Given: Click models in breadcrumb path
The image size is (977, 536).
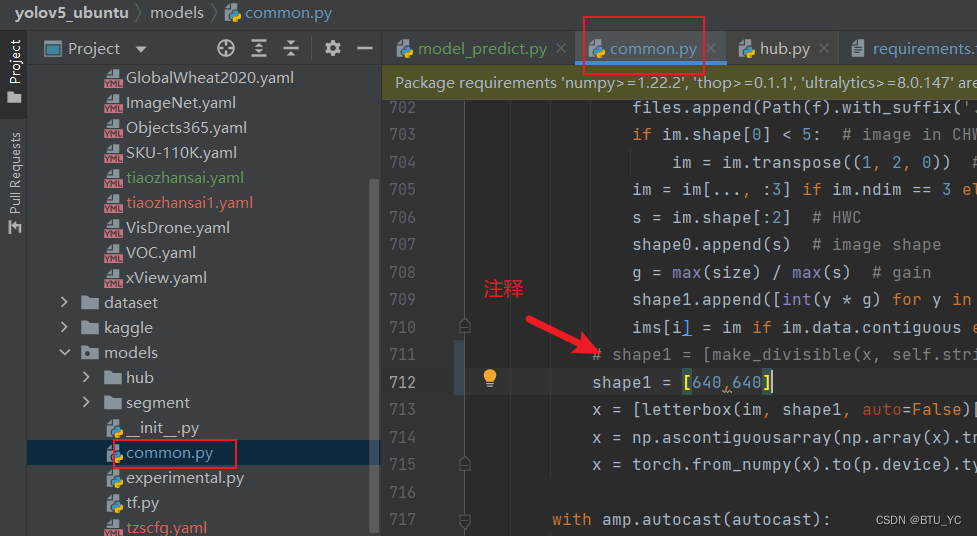Looking at the screenshot, I should (x=177, y=12).
